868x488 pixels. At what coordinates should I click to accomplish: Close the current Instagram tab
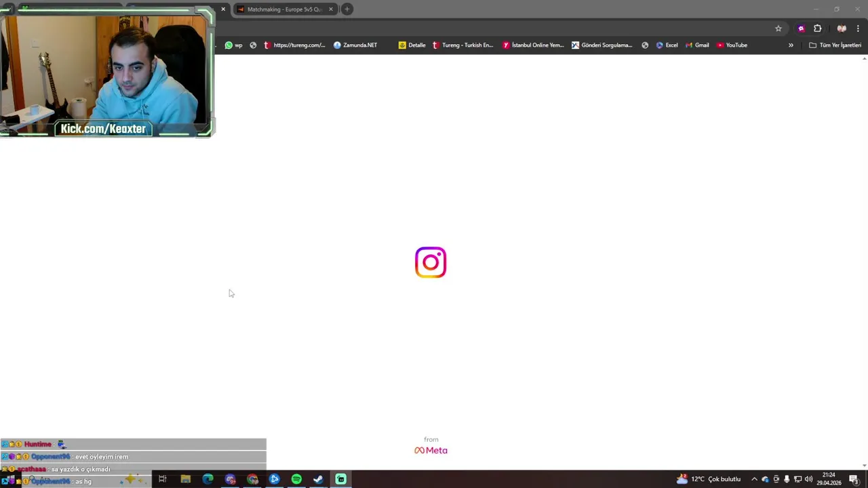tap(223, 9)
